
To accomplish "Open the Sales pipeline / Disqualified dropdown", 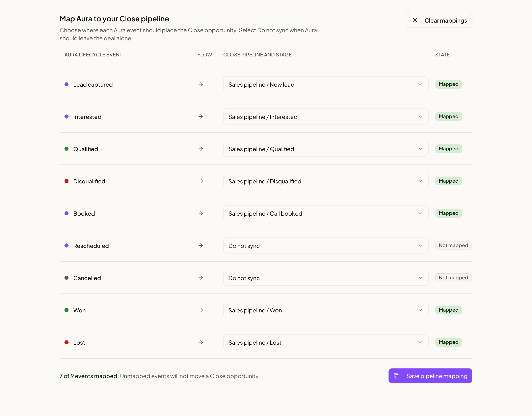I will 326,181.
